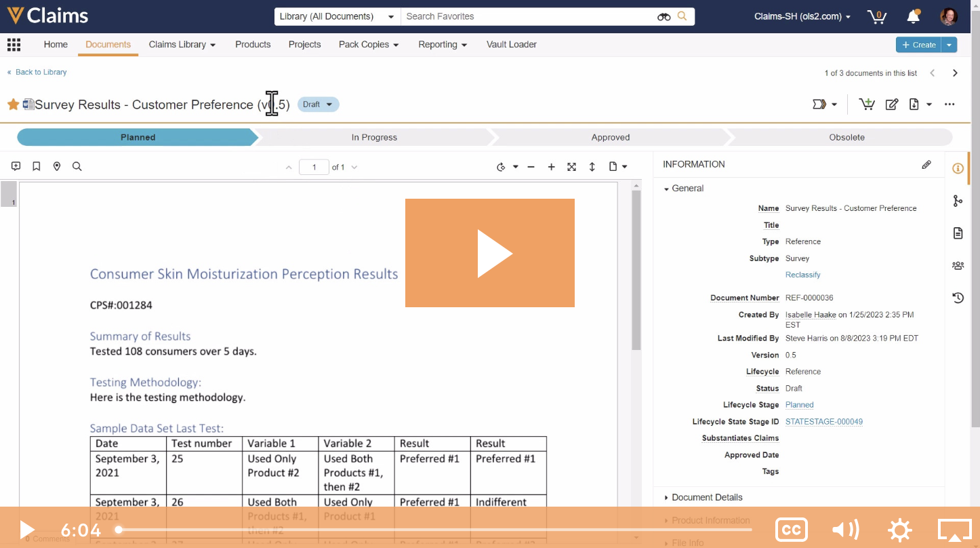Open bookmarks in the document viewer
This screenshot has height=548, width=980.
36,165
